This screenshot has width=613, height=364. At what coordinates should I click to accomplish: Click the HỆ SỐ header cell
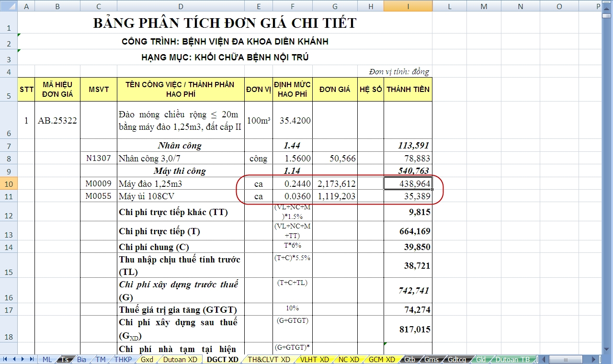[371, 90]
